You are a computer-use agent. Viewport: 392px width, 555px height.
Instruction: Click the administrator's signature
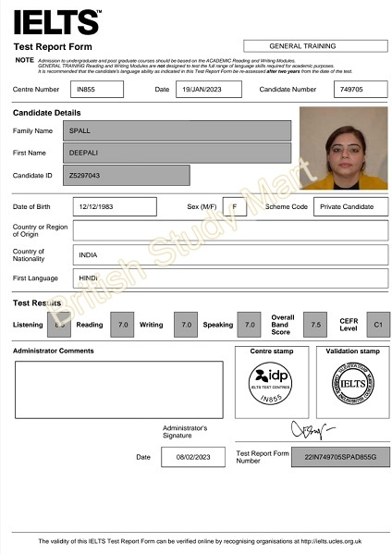tap(312, 430)
